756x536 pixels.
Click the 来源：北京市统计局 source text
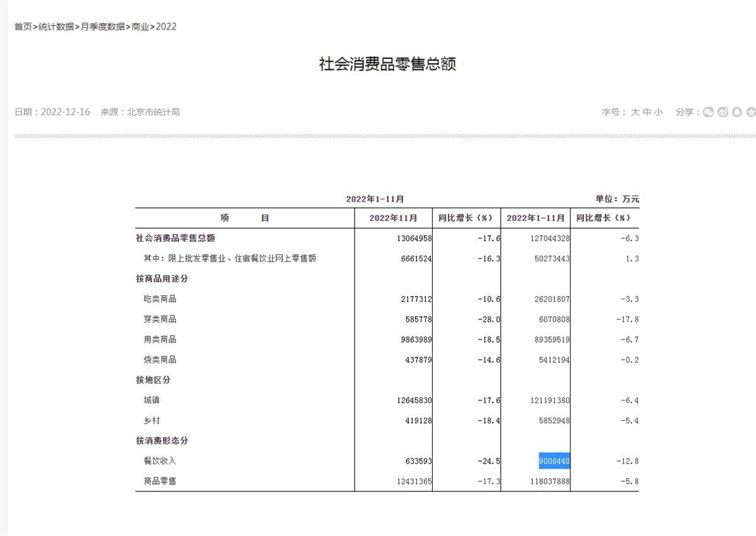(140, 112)
